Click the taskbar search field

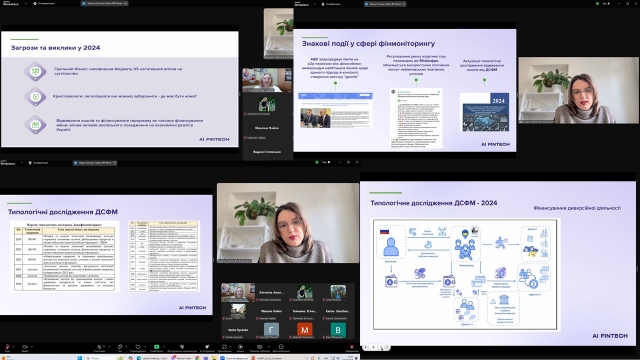coord(96,358)
